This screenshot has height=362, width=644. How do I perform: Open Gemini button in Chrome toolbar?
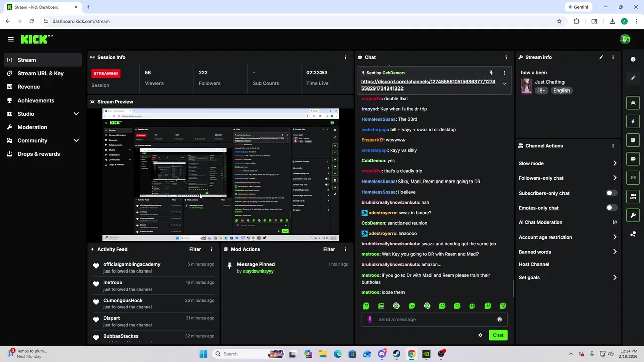[x=578, y=7]
